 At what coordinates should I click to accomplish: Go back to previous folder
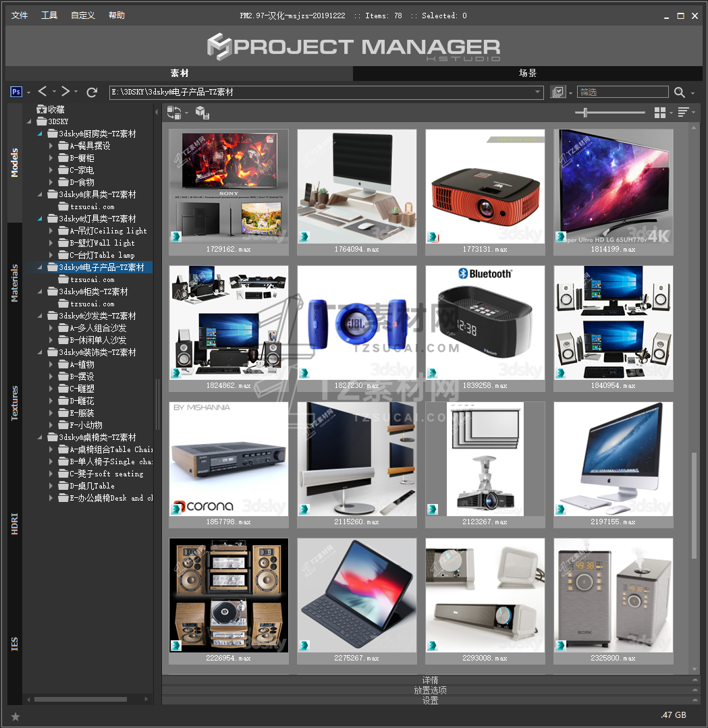tap(43, 92)
